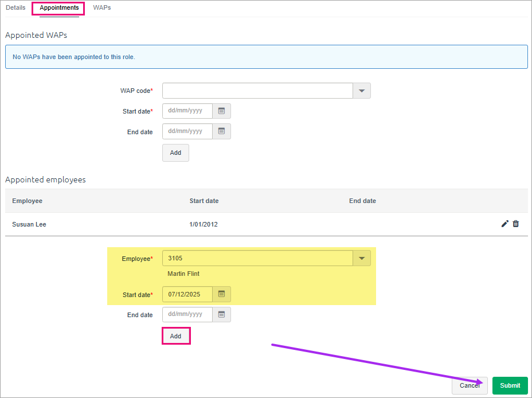Expand the WAP code dropdown arrow

pos(361,91)
